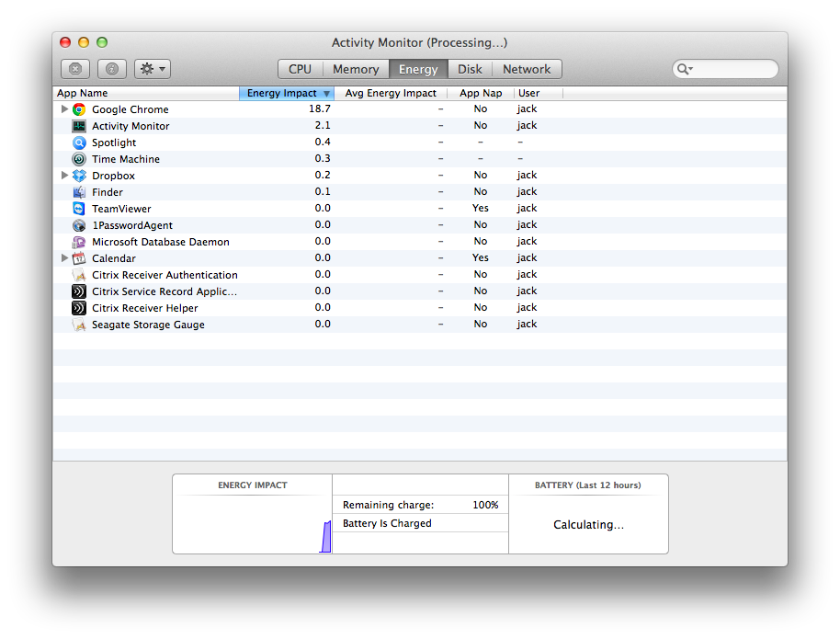Image resolution: width=840 pixels, height=639 pixels.
Task: Sort by App Name column header
Action: (x=146, y=93)
